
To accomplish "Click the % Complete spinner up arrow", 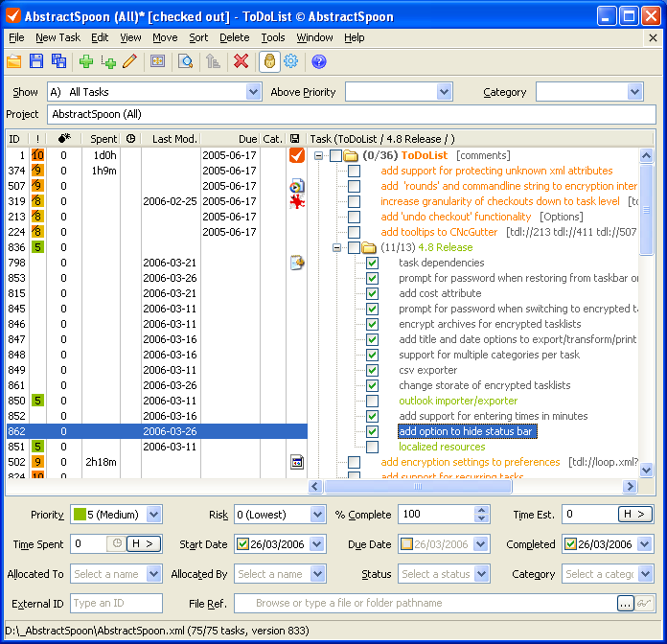I will (x=481, y=510).
